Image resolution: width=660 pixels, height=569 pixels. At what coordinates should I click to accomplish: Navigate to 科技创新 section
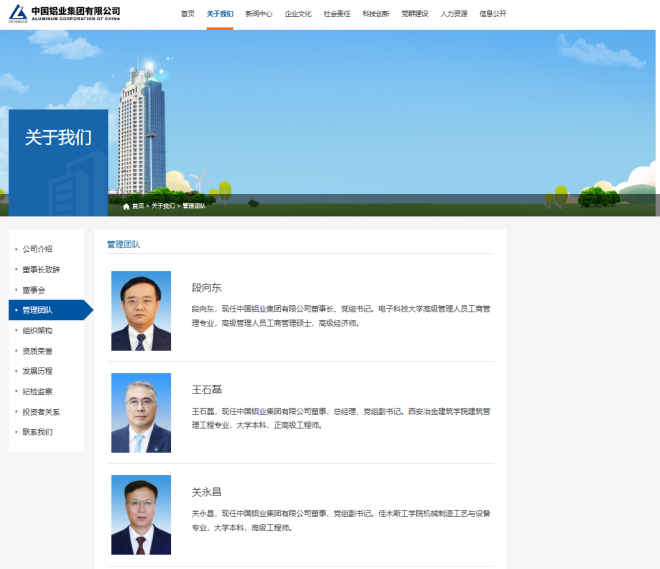coord(376,14)
